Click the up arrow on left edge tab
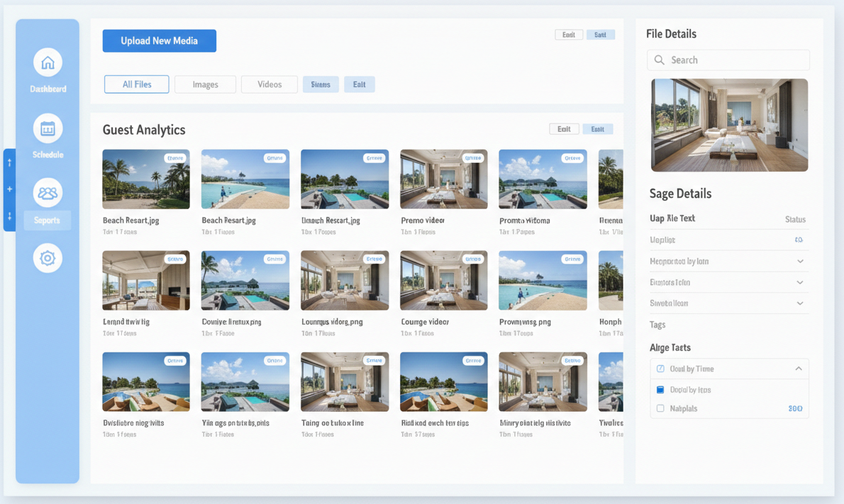844x504 pixels. coord(9,163)
